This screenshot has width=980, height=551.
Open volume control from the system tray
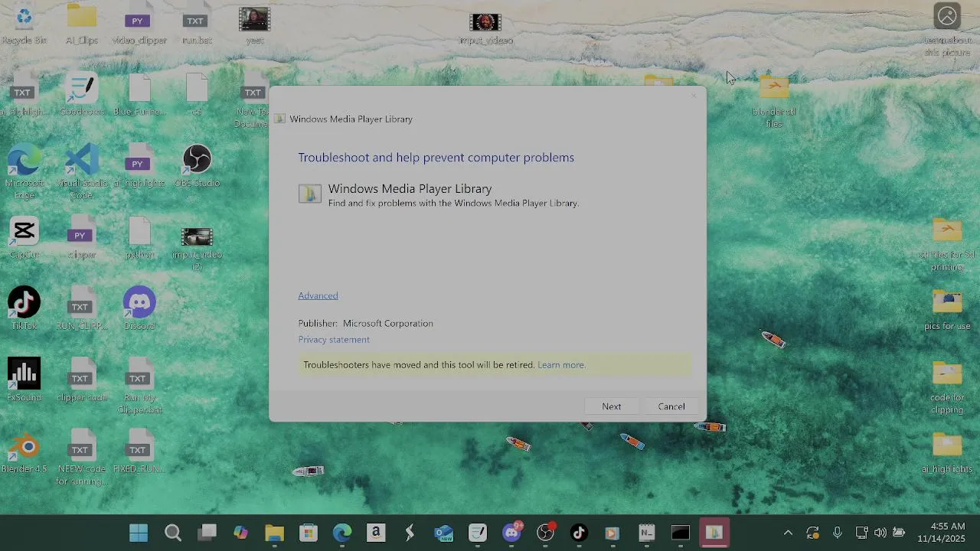880,533
